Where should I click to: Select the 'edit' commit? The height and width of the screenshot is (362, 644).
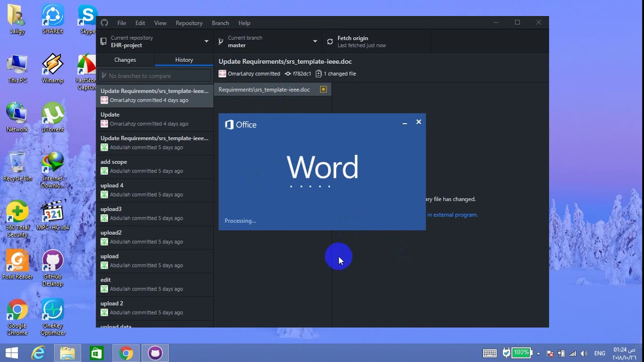coord(154,285)
